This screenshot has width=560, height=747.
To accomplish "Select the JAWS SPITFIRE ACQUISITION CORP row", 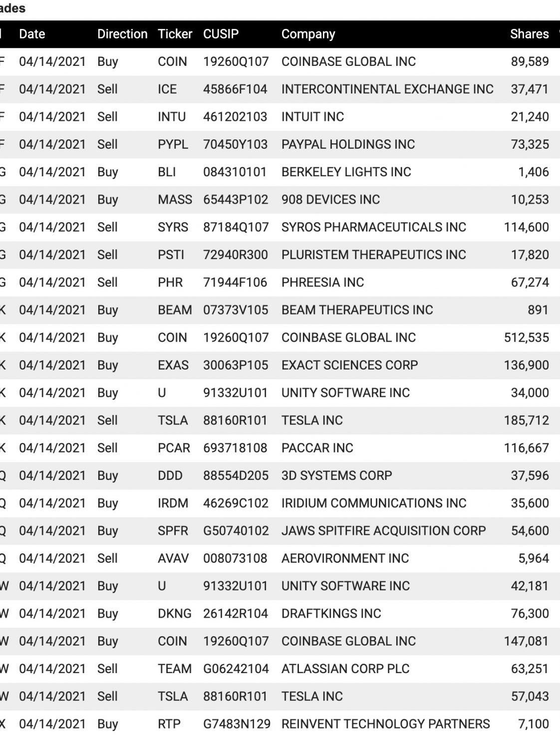I will tap(280, 530).
